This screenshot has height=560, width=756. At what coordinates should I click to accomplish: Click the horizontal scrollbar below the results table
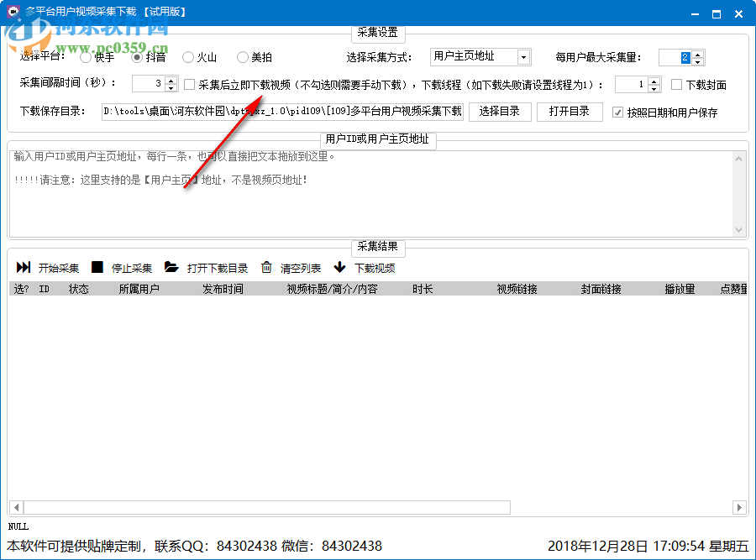point(252,507)
